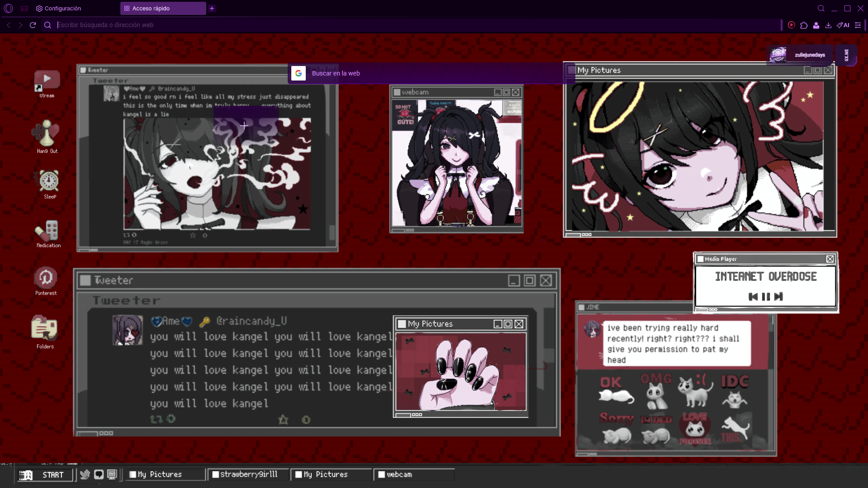Open the easy setup menu icon
This screenshot has width=868, height=488.
[x=858, y=25]
